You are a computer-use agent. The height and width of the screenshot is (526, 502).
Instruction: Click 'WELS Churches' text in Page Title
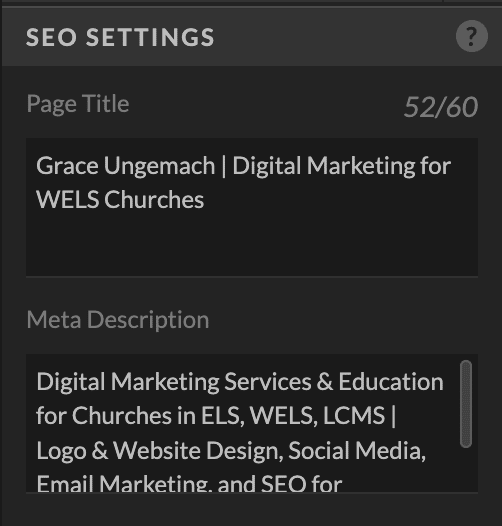pos(120,200)
